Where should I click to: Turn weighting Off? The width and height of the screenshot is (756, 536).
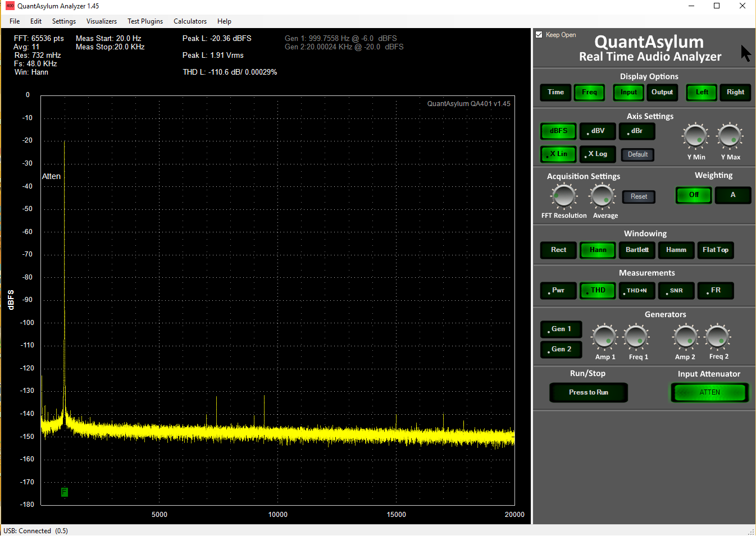[x=694, y=195]
